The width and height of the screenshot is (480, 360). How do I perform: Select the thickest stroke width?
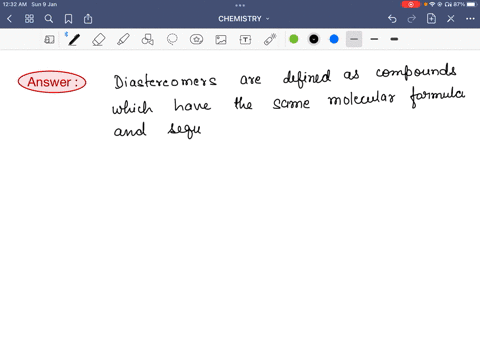394,39
